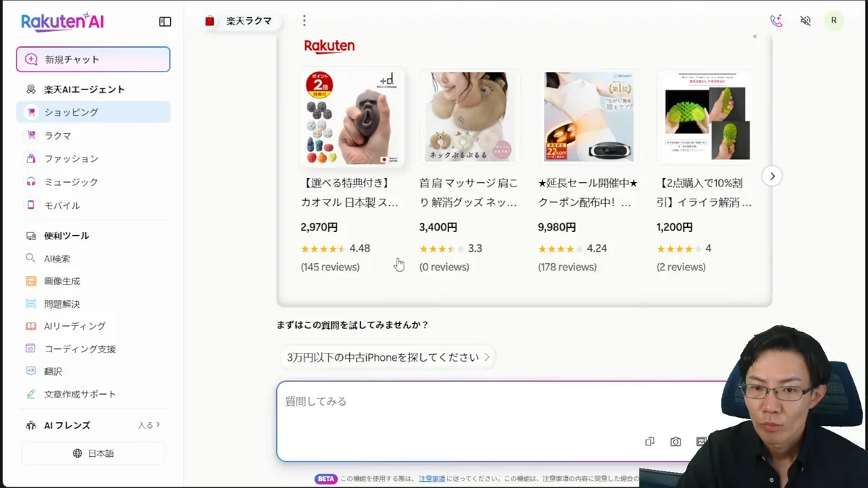Select ショッピング in the sidebar
This screenshot has width=868, height=488.
click(x=93, y=112)
